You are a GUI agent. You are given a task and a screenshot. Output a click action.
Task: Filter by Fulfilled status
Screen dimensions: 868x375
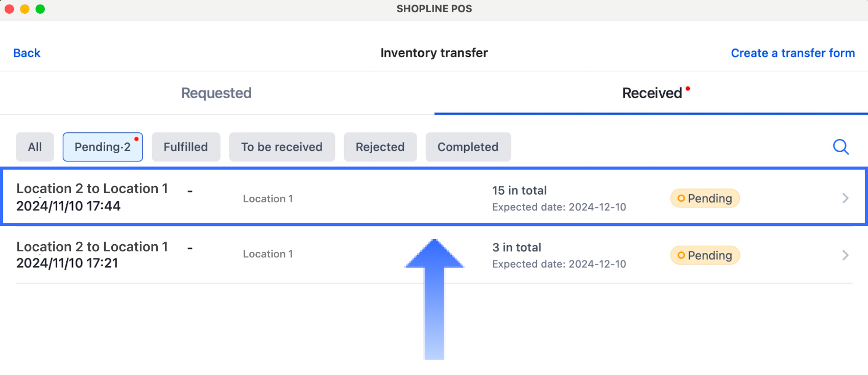click(x=186, y=147)
